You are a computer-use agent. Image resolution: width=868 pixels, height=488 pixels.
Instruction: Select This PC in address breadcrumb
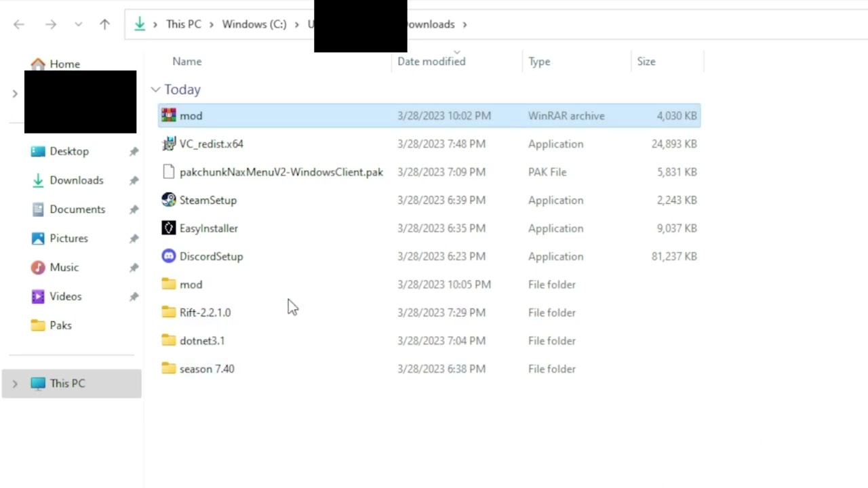coord(184,24)
